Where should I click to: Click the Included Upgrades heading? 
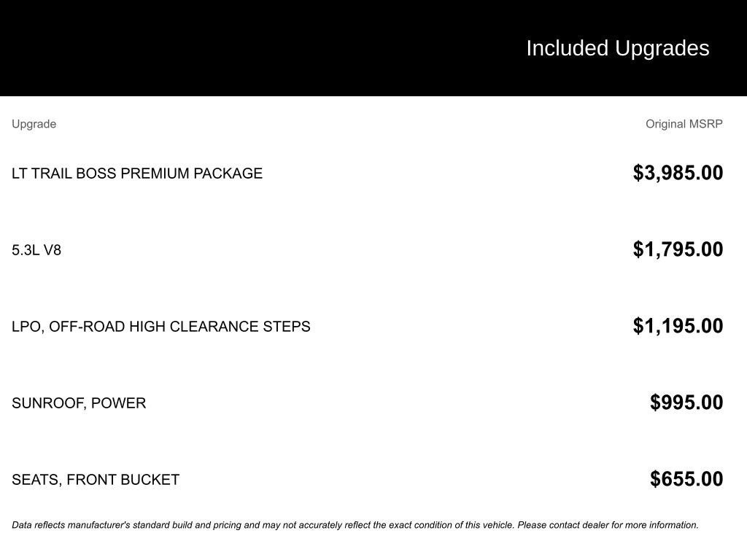click(x=617, y=49)
